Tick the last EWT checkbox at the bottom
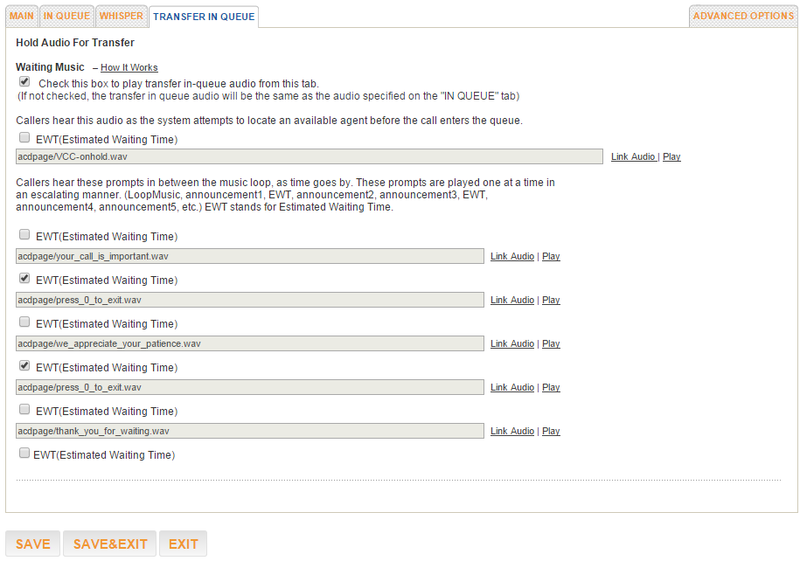Screen dimensions: 800x561 point(24,453)
